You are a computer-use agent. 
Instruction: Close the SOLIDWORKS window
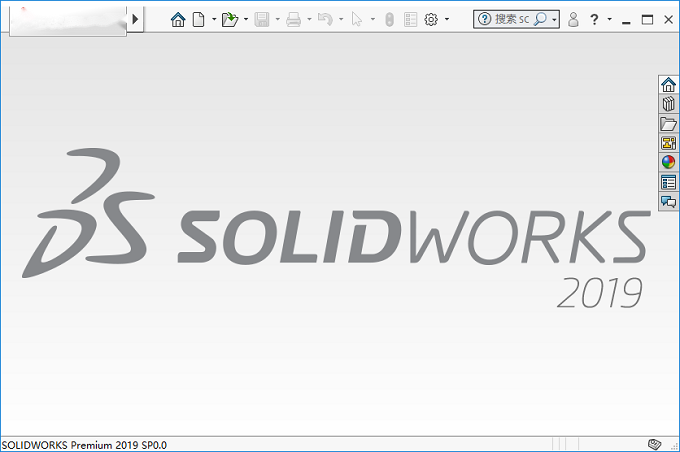(x=668, y=20)
